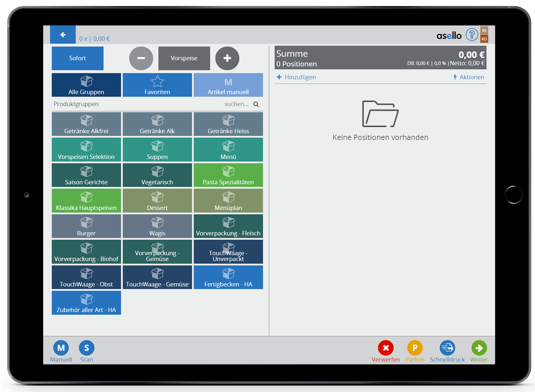Viewport: 535px width, 392px height.
Task: Tap the back arrow button
Action: click(63, 35)
